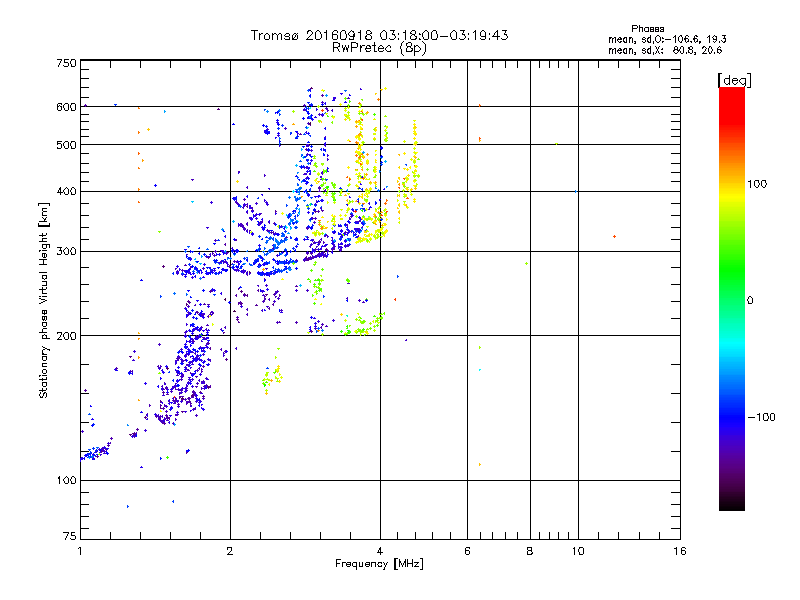
Task: Click the plot title 'Tromsø 20160918 03:18:00-03:19:43'
Action: (x=379, y=35)
